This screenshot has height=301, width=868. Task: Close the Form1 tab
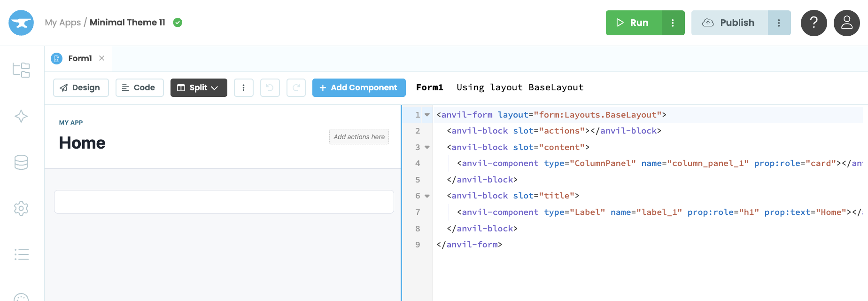click(x=102, y=58)
